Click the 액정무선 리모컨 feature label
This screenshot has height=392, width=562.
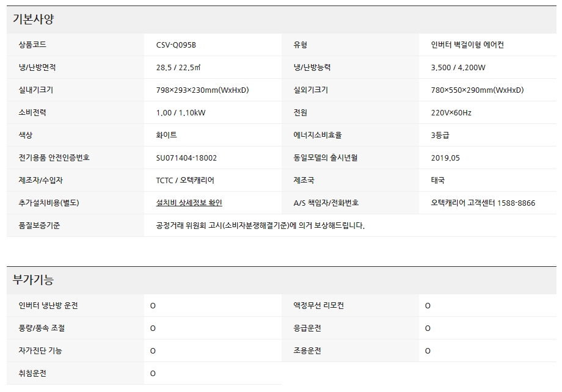318,305
